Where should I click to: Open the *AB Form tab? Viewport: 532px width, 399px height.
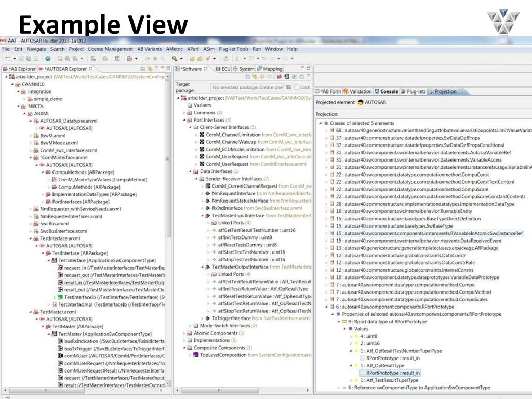pos(328,91)
